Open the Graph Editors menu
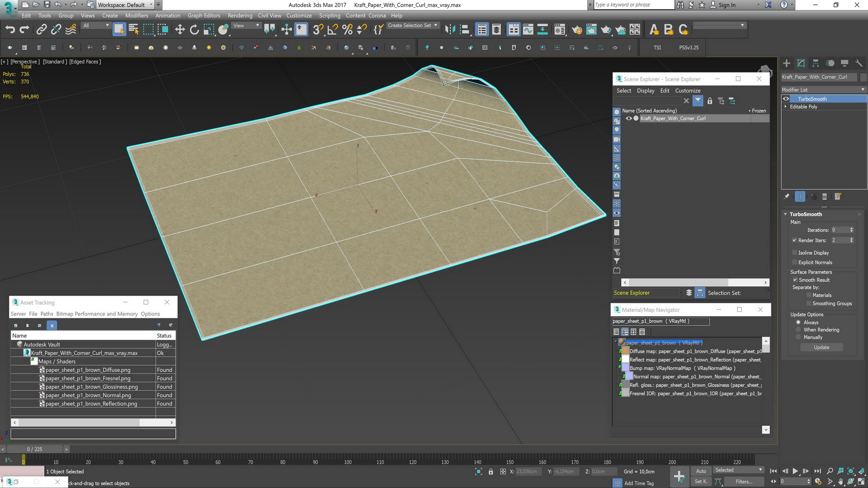The width and height of the screenshot is (868, 488). click(204, 15)
